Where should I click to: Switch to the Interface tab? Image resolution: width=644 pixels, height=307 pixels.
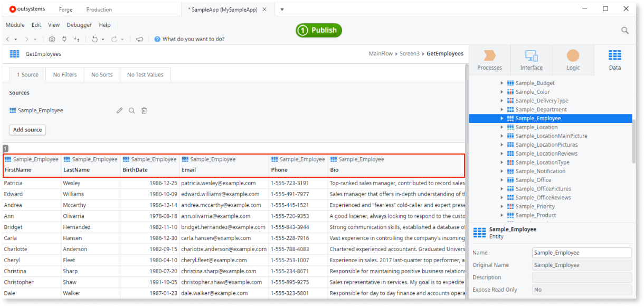click(x=531, y=60)
